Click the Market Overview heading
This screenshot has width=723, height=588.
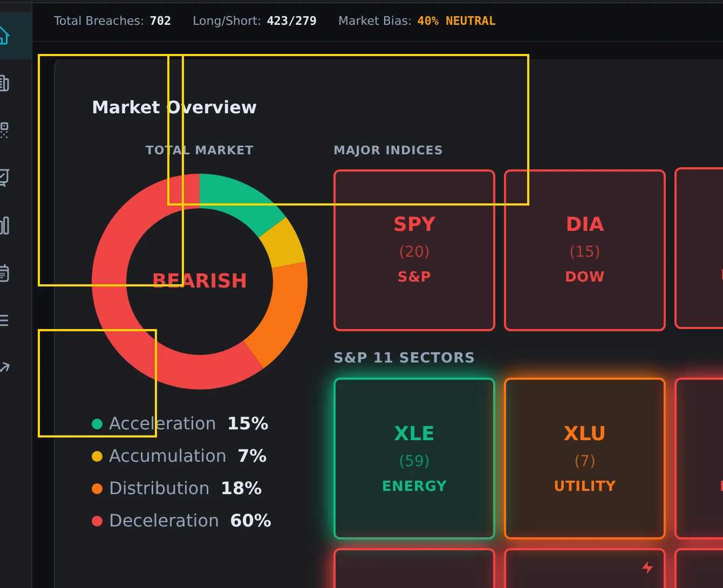pyautogui.click(x=174, y=107)
